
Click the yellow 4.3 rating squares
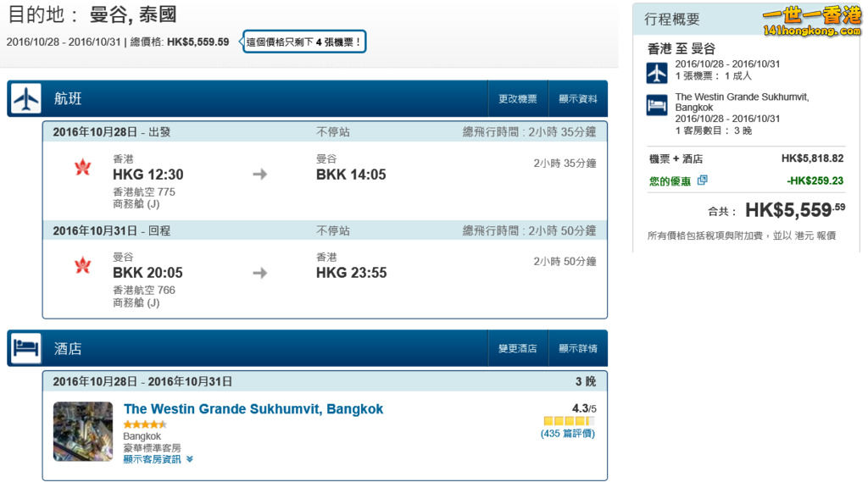pyautogui.click(x=569, y=421)
